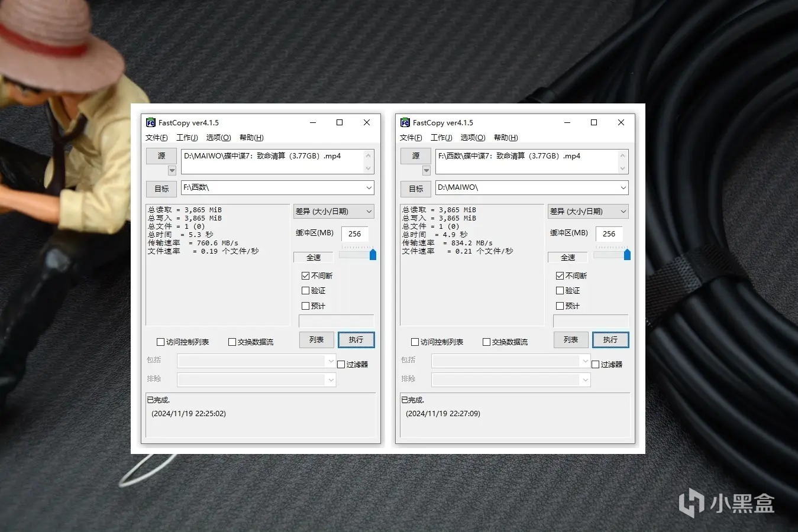Click 总时间 = 4.9 秒 line in right window
The image size is (798, 532).
click(x=435, y=235)
